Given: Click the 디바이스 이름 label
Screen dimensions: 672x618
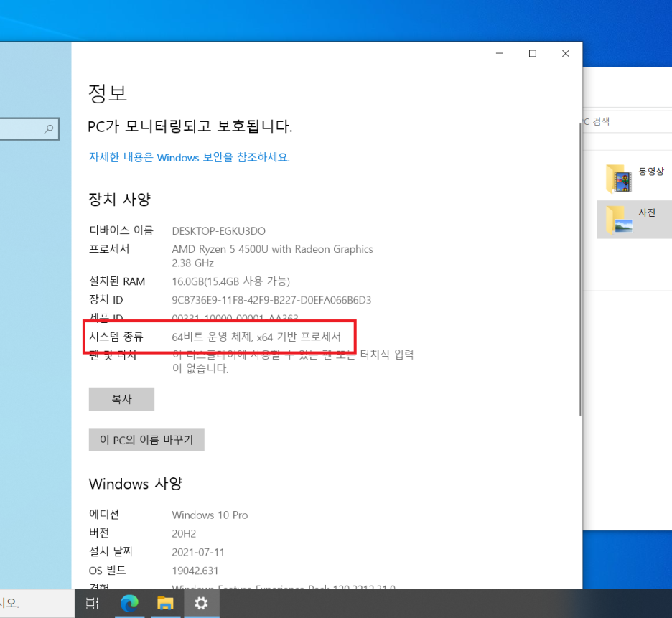Looking at the screenshot, I should [121, 230].
